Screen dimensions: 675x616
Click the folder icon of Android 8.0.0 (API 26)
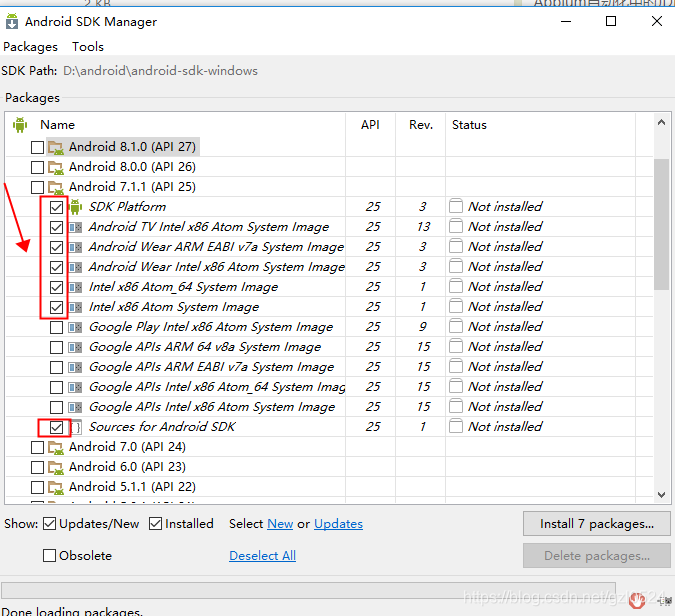pos(56,167)
